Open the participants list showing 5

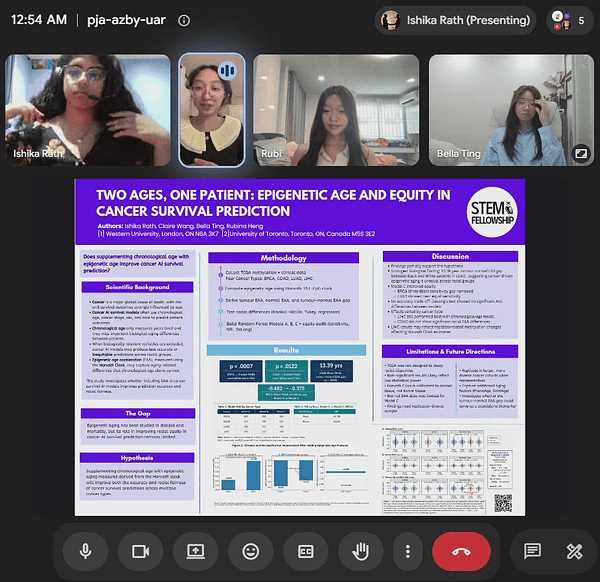(569, 20)
